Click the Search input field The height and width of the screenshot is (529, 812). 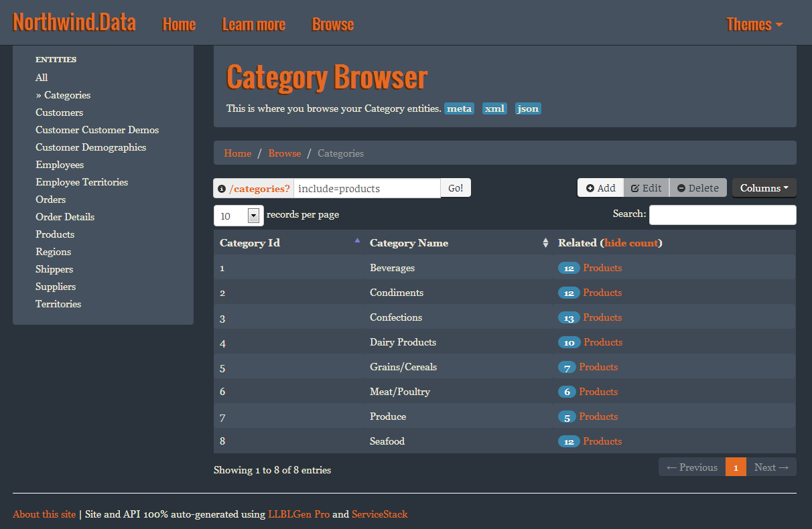pyautogui.click(x=722, y=215)
